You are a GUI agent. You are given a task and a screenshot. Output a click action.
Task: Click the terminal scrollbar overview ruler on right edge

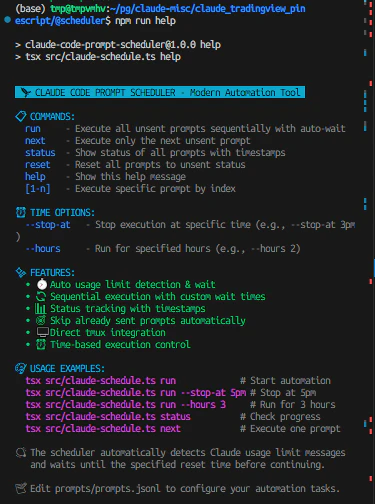click(368, 252)
